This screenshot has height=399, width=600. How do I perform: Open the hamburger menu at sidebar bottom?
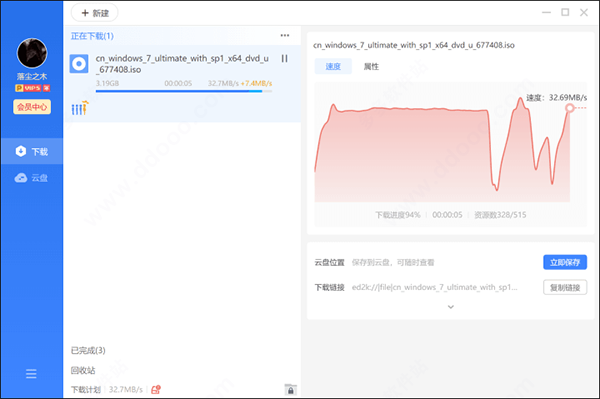pyautogui.click(x=31, y=373)
